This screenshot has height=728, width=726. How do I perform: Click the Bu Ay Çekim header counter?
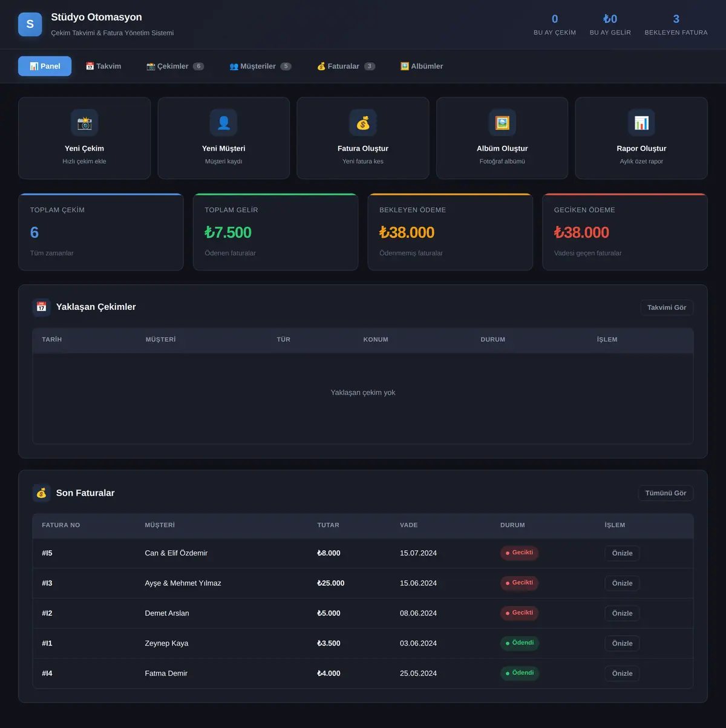(x=555, y=24)
